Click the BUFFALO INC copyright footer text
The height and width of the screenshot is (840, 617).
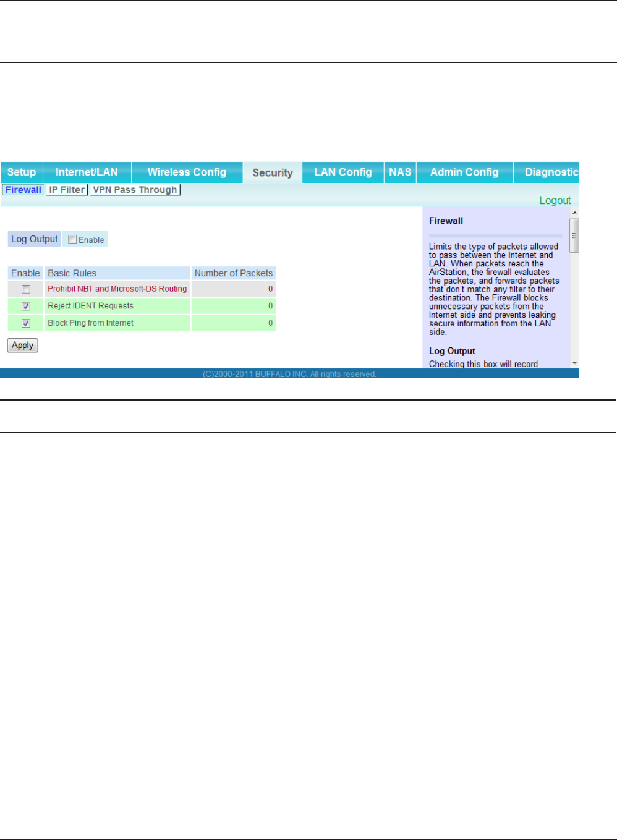coord(289,374)
